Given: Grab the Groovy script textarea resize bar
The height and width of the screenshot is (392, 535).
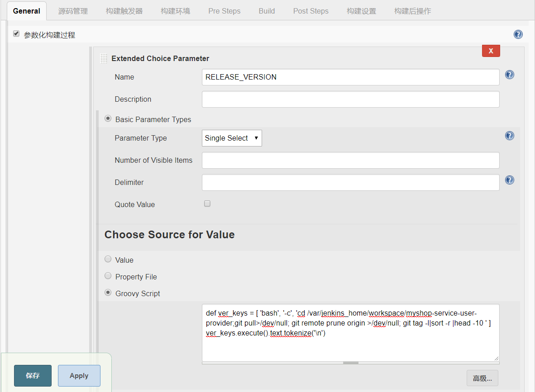Looking at the screenshot, I should (350, 363).
